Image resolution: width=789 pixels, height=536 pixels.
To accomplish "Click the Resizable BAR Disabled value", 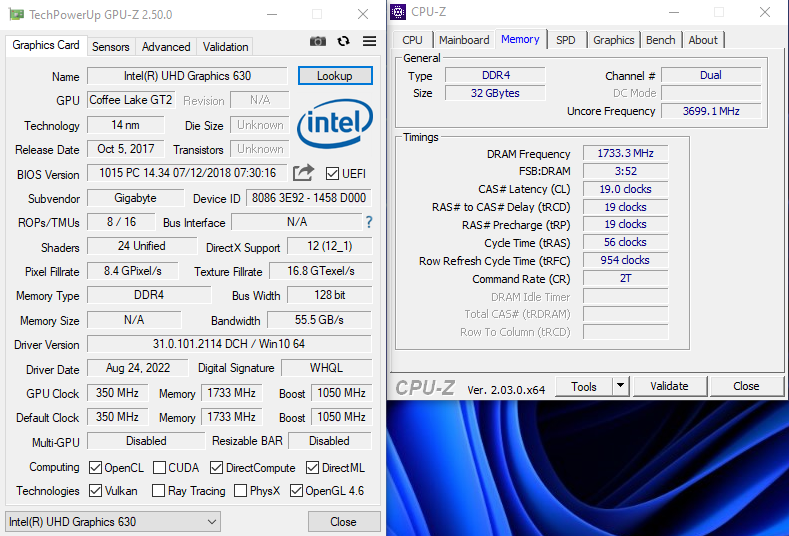I will [330, 441].
